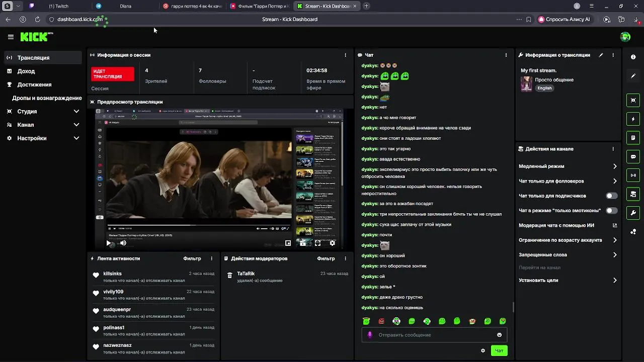Image resolution: width=644 pixels, height=362 pixels.
Task: Insert the angry red emote from the quick emote row
Action: point(381,321)
